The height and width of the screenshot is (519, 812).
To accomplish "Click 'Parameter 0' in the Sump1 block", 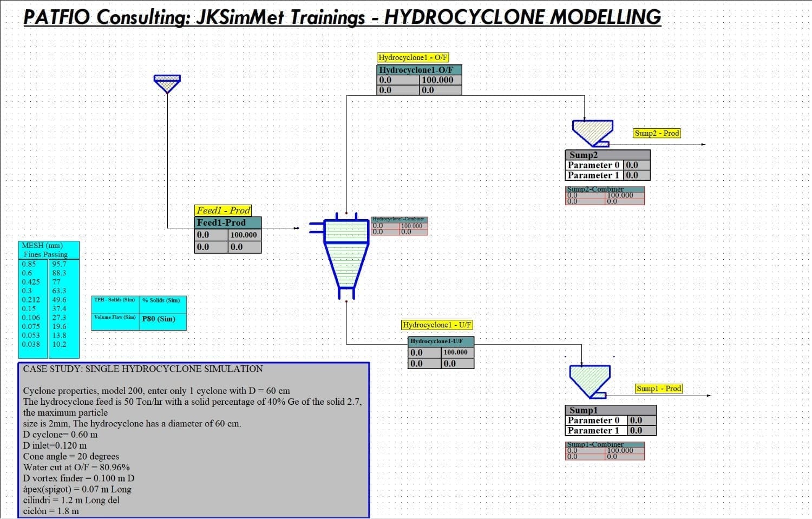I will point(596,420).
